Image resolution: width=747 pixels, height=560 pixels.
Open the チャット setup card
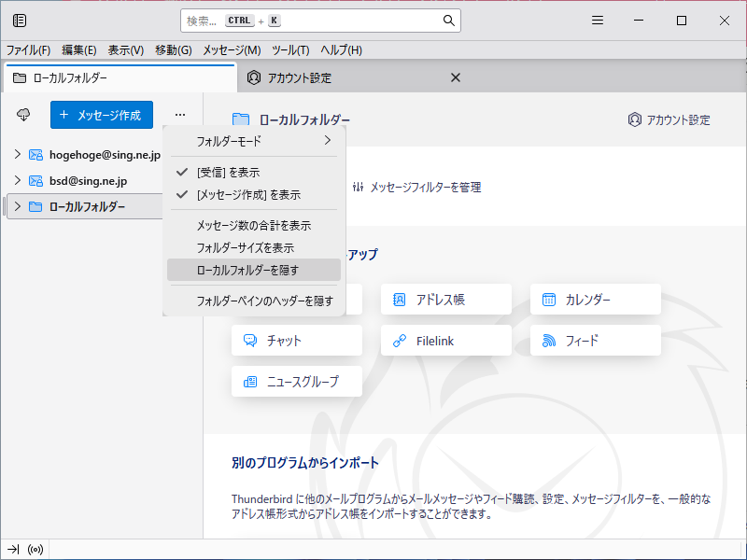tap(297, 341)
